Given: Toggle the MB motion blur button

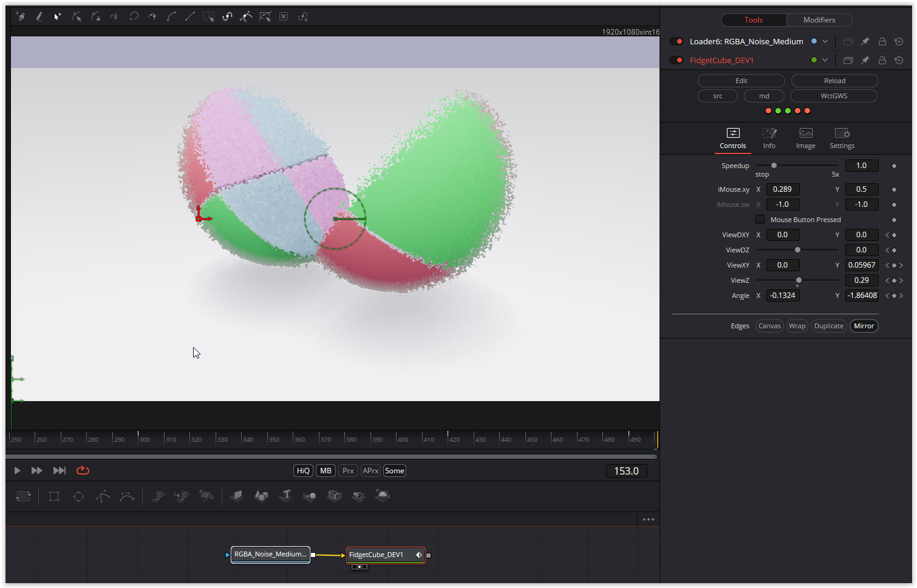Looking at the screenshot, I should [x=326, y=470].
